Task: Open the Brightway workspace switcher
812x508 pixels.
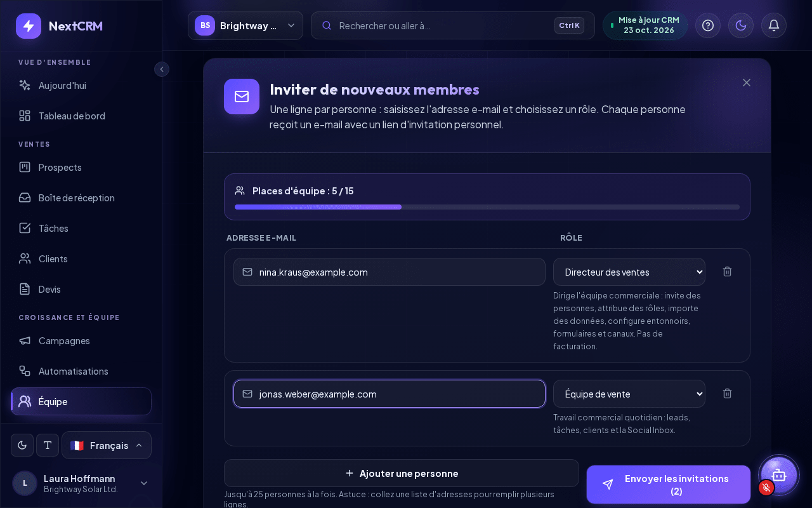Action: [246, 25]
